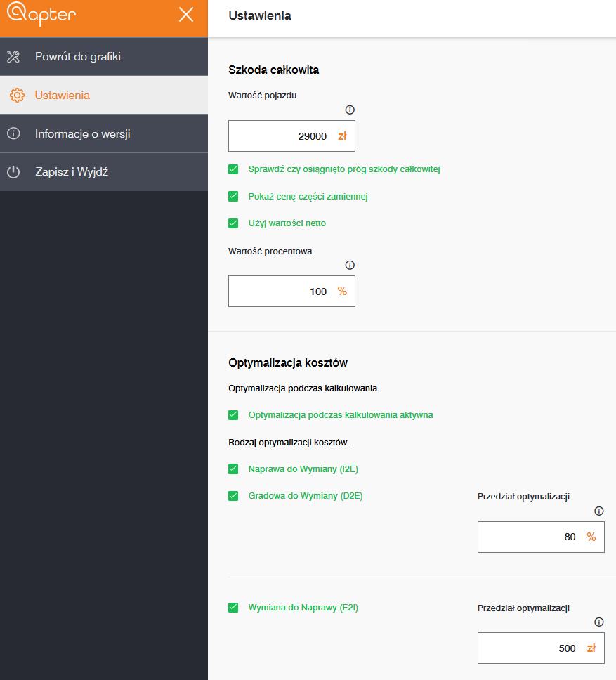Viewport: 616px width, 680px height.
Task: Click the optimization range field showing 80
Action: (x=541, y=537)
